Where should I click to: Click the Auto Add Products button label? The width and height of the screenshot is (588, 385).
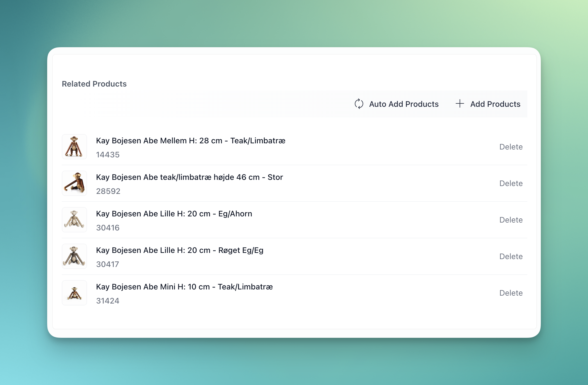coord(404,104)
